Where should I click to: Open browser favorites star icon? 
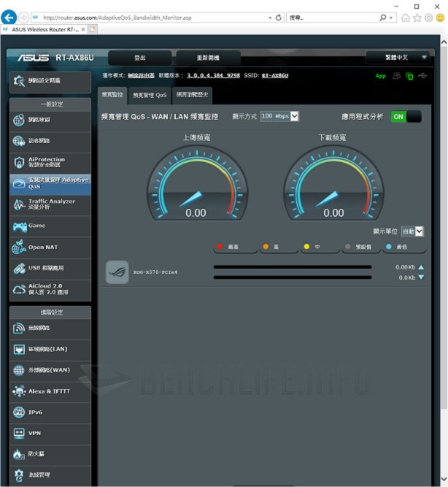(x=417, y=18)
